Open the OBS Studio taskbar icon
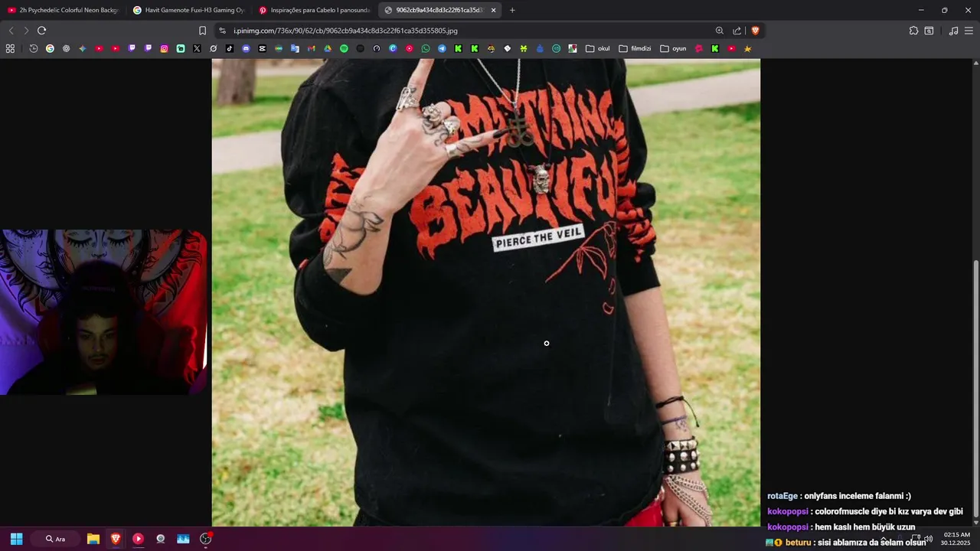The image size is (980, 551). [205, 539]
